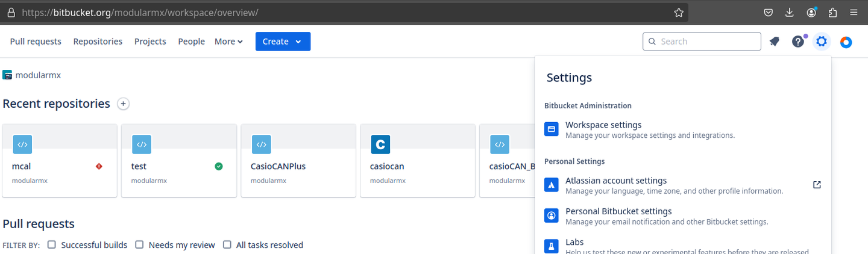Open Bitbucket notifications bell
Image resolution: width=868 pixels, height=254 pixels.
(x=774, y=42)
